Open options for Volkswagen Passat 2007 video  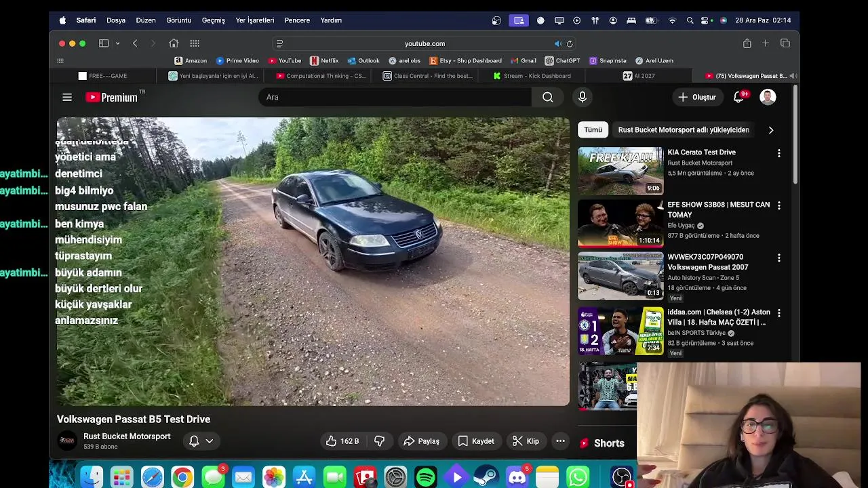click(x=778, y=258)
